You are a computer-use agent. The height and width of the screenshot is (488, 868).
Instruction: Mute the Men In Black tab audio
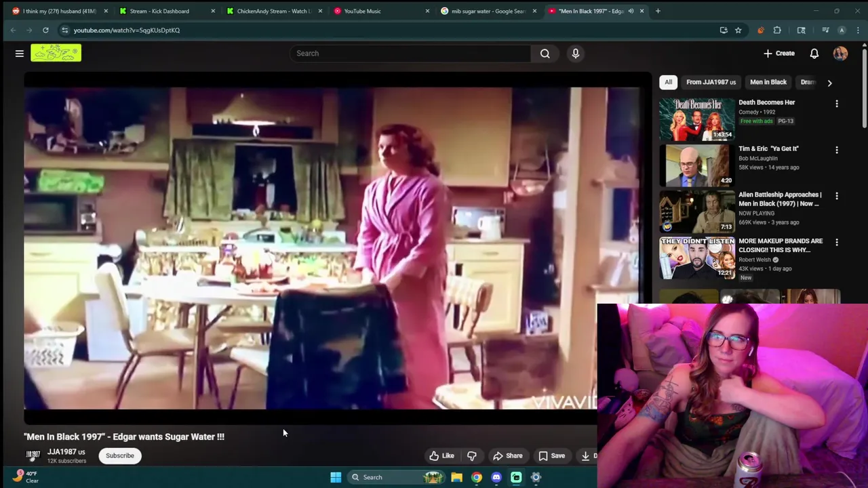point(631,11)
